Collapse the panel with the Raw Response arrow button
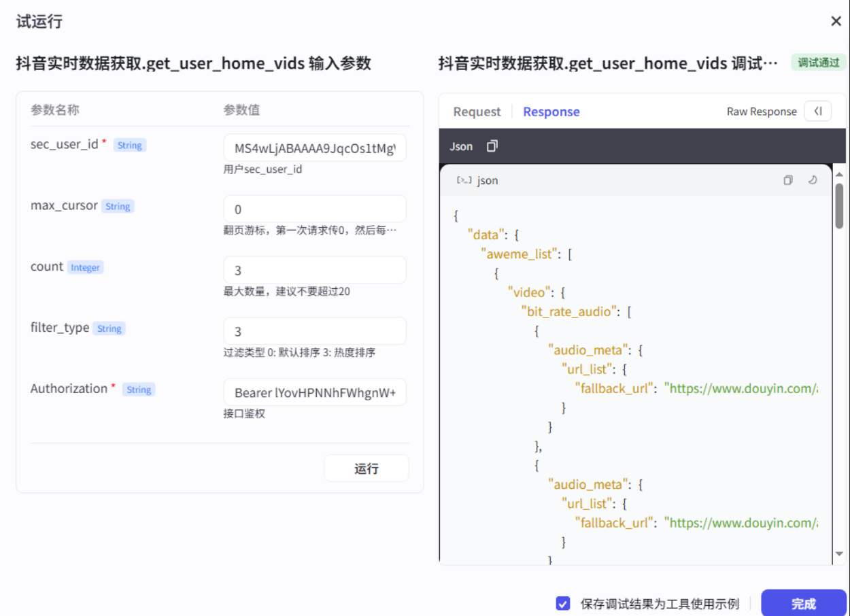The width and height of the screenshot is (850, 616). [818, 112]
